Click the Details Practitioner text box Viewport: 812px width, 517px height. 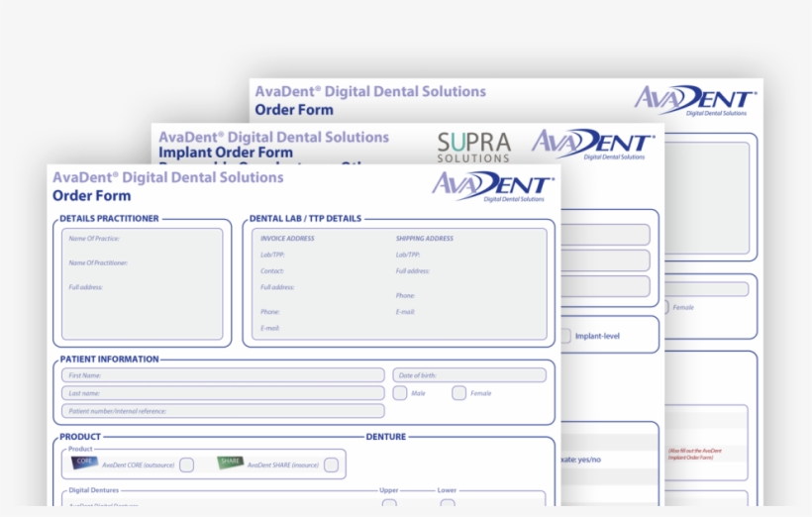coord(143,284)
